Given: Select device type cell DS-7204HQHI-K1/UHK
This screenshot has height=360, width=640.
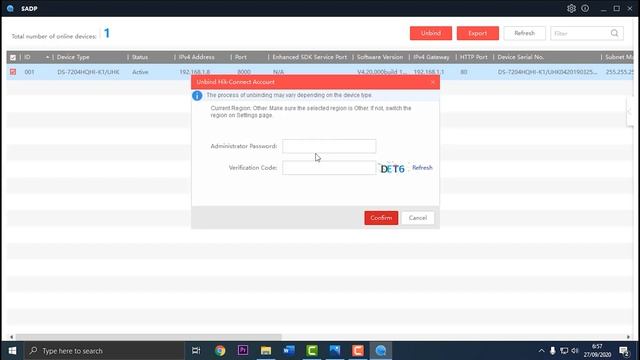Looking at the screenshot, I should tap(88, 72).
